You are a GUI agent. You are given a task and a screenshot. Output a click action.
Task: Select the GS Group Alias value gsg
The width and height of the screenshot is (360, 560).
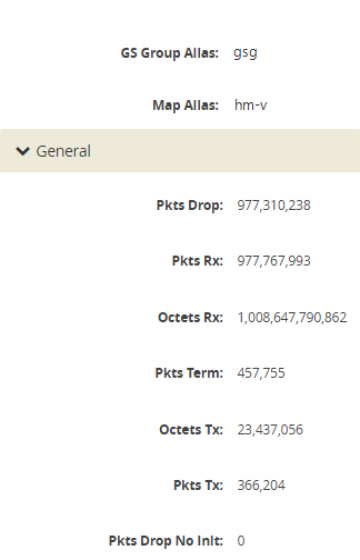(245, 53)
